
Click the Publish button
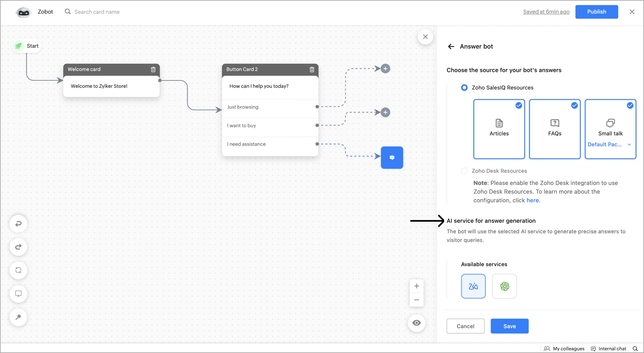[596, 12]
